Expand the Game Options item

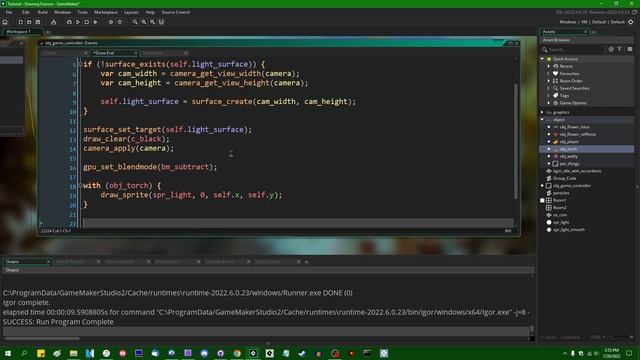[549, 103]
